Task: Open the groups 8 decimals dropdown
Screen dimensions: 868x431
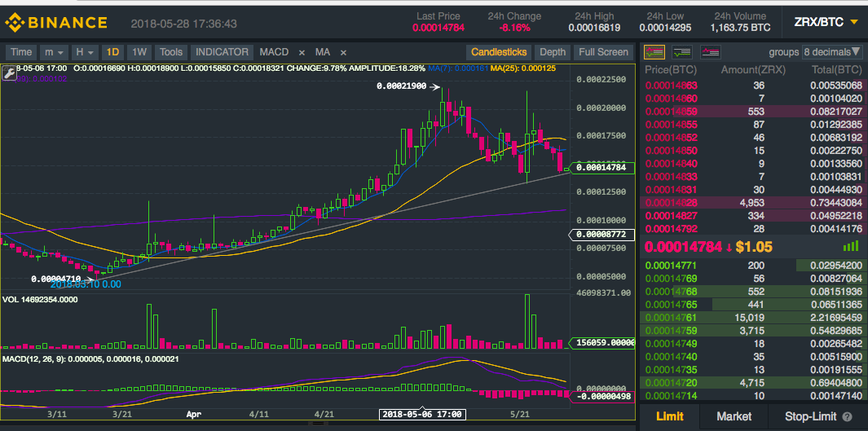Action: coord(833,53)
